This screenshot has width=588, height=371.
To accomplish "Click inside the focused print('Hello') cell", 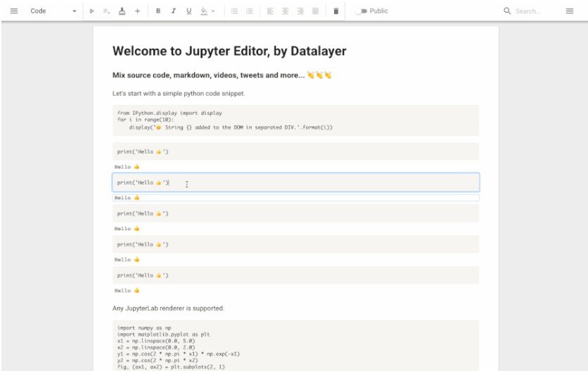I will point(295,182).
